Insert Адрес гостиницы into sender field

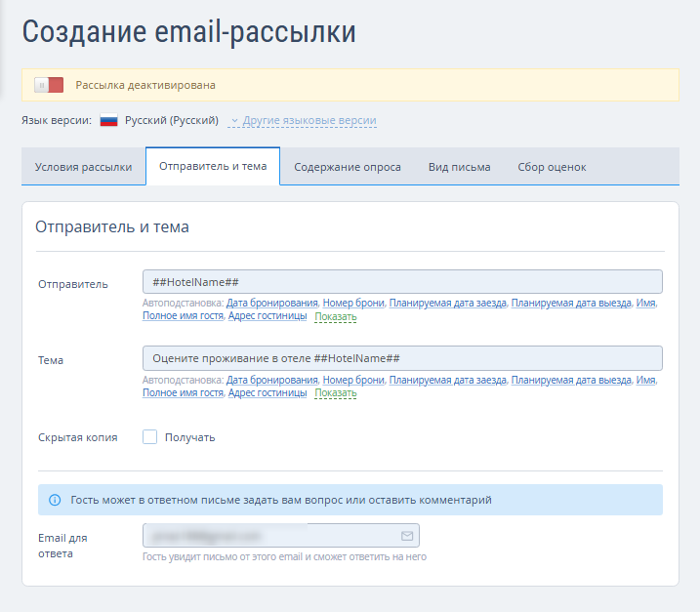click(x=268, y=316)
